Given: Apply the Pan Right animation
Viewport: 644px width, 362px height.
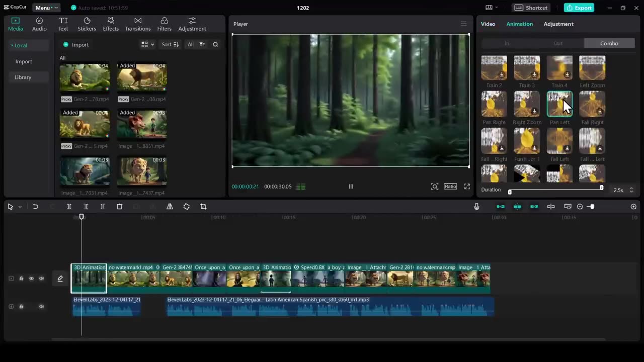Looking at the screenshot, I should 494,104.
